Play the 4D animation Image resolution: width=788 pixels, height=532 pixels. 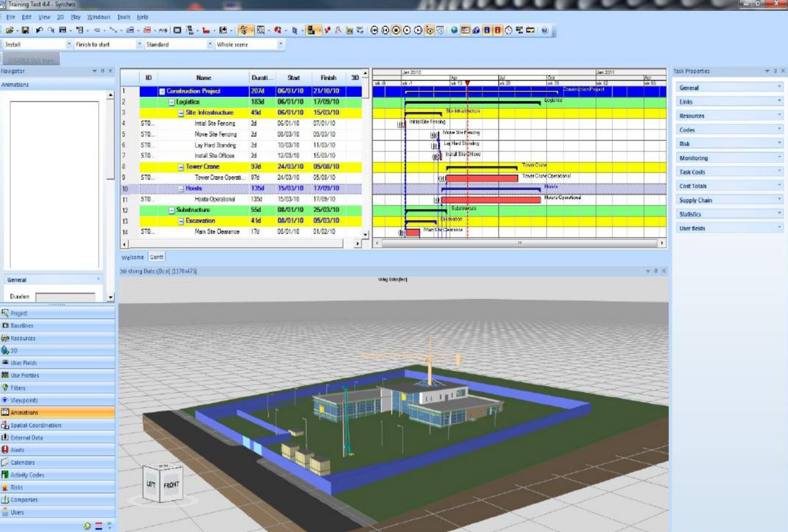(x=407, y=30)
